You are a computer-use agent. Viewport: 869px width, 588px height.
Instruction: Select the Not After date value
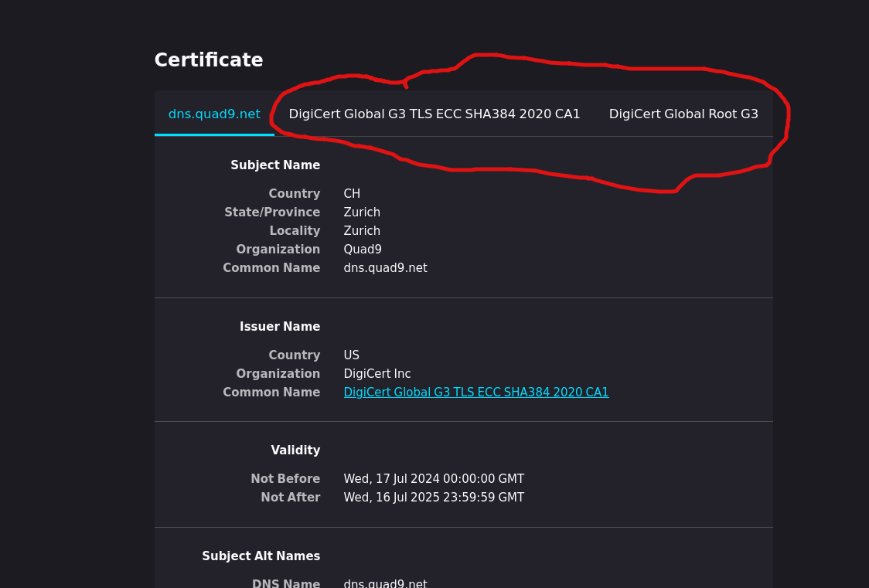(434, 497)
